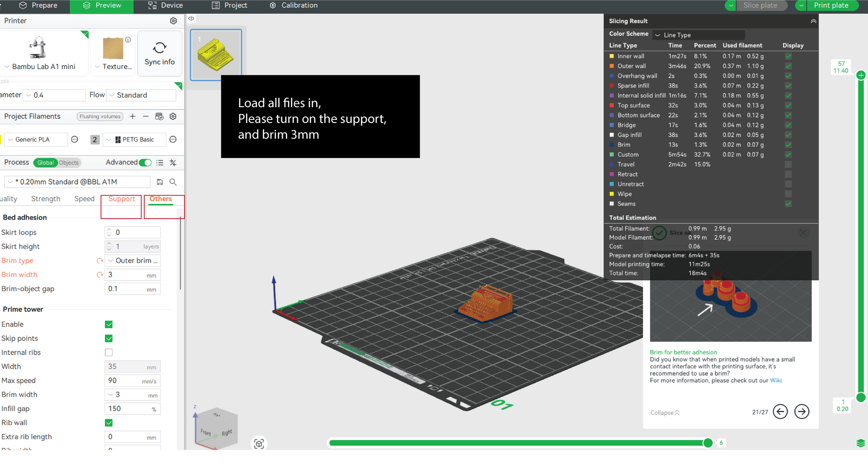Click the printer settings gear icon
This screenshot has width=868, height=467.
click(x=173, y=21)
